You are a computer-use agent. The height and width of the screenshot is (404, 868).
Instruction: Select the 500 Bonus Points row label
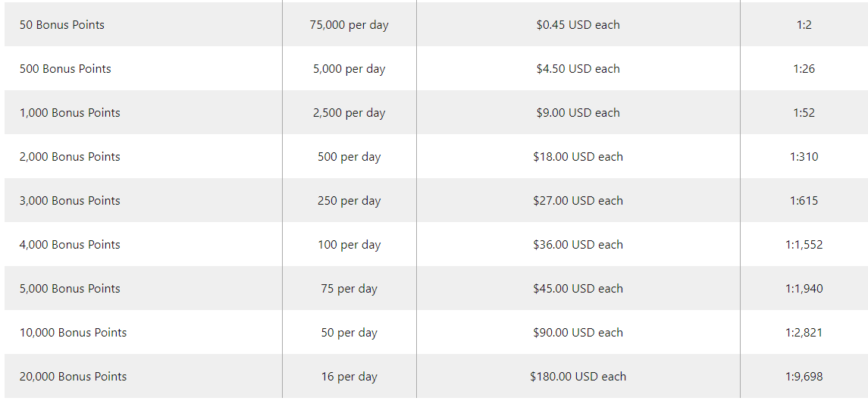[x=65, y=69]
